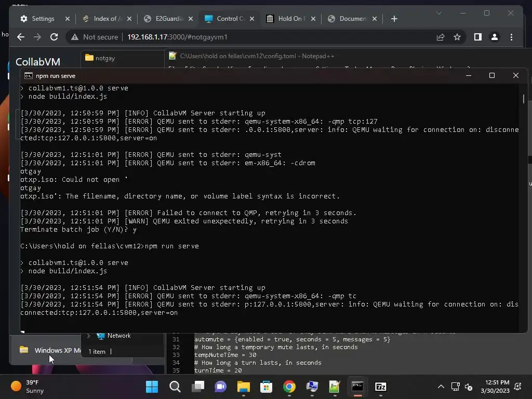The width and height of the screenshot is (532, 399).
Task: Open Google Chrome from the taskbar
Action: pos(289,387)
